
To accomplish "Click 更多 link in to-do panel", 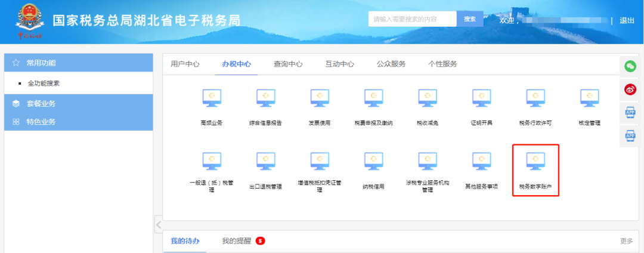I will (x=626, y=241).
